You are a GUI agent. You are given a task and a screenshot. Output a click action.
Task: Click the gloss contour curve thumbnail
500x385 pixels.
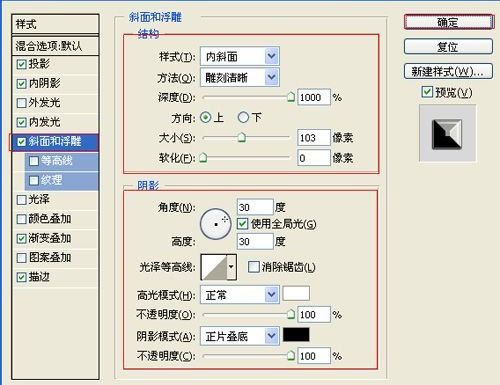coord(214,267)
